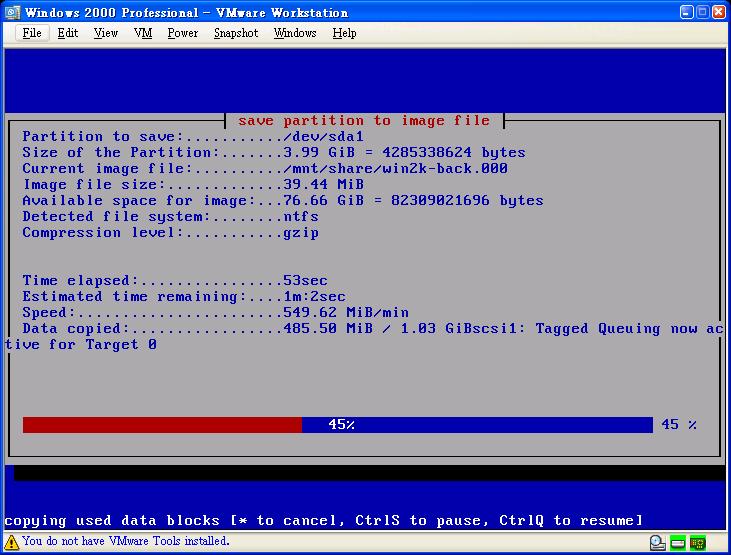The width and height of the screenshot is (731, 555).
Task: Click the VMware title bar application icon
Action: tap(13, 12)
